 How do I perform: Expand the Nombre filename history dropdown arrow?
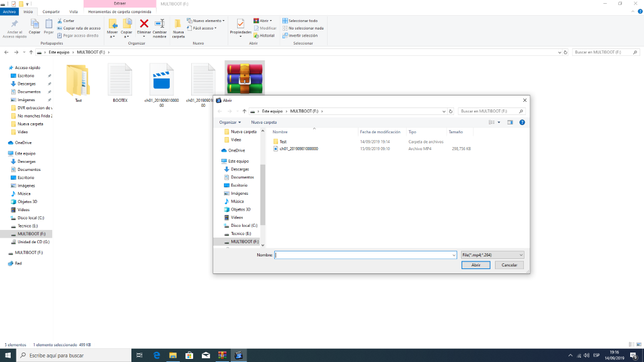[x=454, y=255]
